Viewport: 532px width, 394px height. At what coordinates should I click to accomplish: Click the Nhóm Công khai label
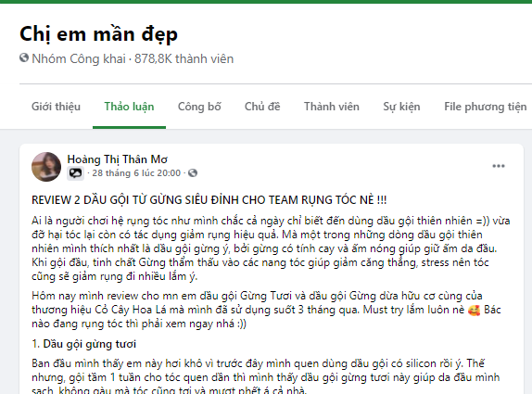click(79, 58)
